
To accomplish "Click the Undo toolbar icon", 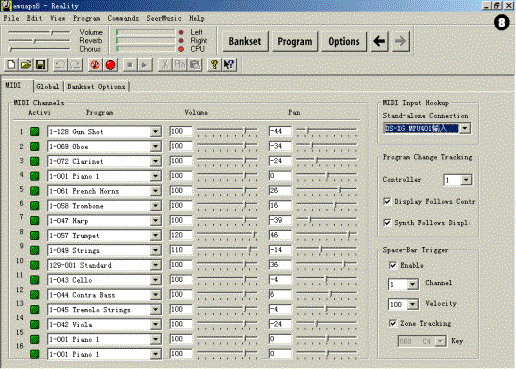I will click(x=60, y=65).
